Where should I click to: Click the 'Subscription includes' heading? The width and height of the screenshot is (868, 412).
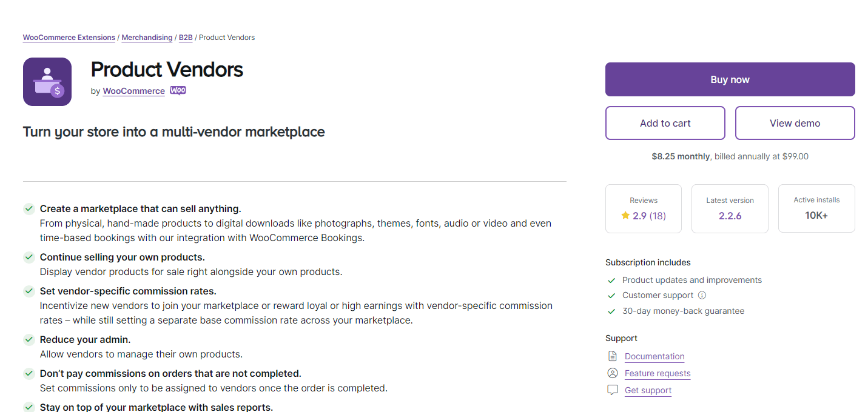tap(648, 262)
